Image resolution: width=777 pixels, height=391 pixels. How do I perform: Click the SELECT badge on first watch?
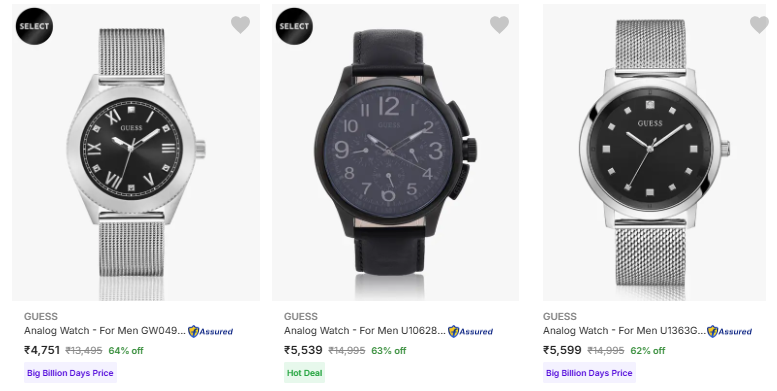(34, 26)
